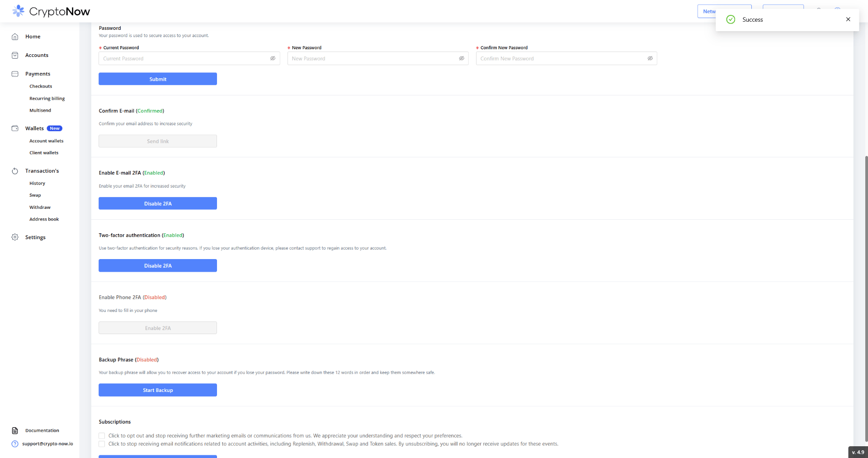The image size is (868, 458).
Task: Click the Settings gear icon
Action: [15, 237]
